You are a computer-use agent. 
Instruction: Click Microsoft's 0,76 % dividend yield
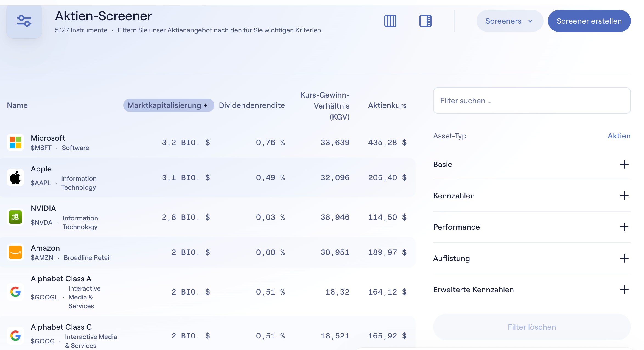270,142
